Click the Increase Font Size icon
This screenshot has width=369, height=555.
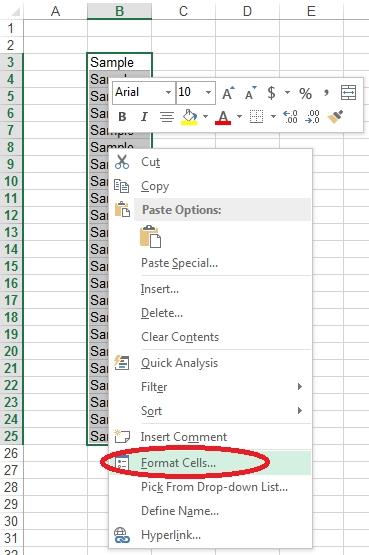228,93
